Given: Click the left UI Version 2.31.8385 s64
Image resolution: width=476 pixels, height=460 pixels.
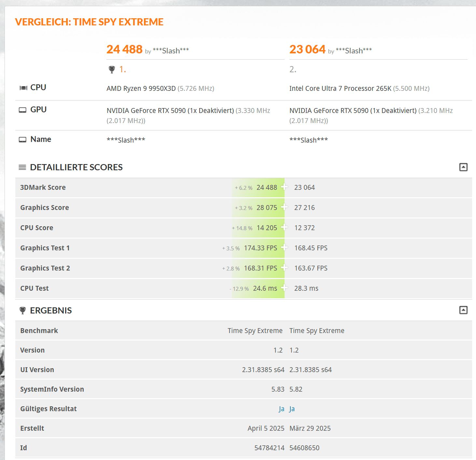Looking at the screenshot, I should click(x=263, y=370).
